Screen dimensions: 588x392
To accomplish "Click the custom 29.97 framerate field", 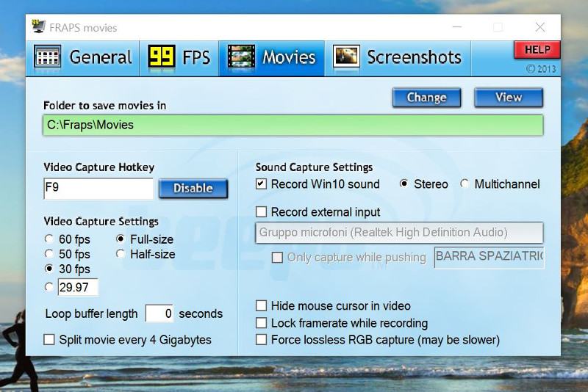I will coord(78,287).
